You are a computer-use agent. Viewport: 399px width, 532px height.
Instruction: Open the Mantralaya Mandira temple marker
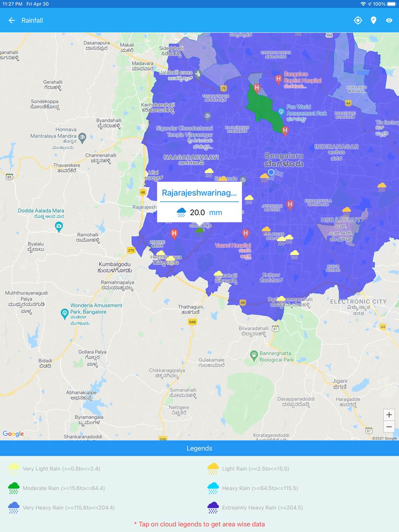(82, 138)
